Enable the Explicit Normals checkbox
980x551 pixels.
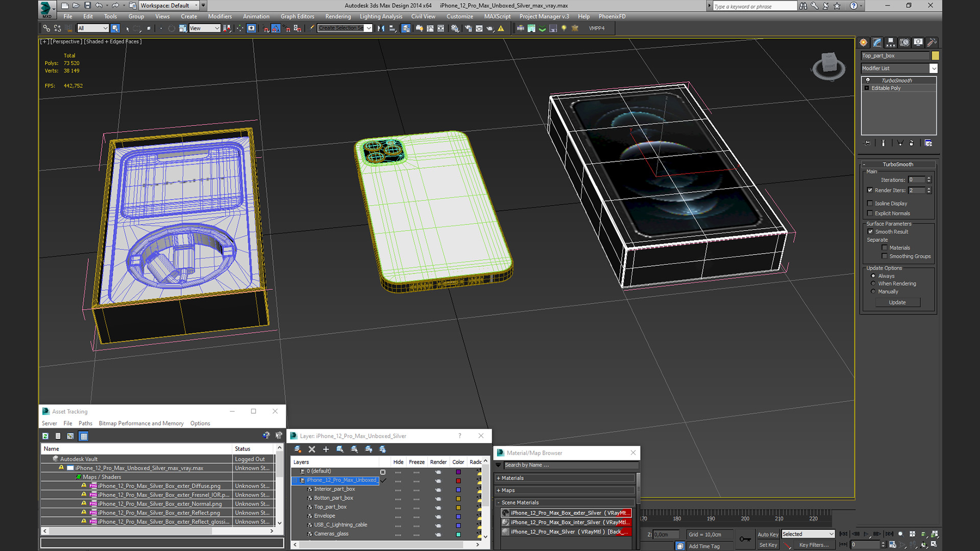point(870,213)
